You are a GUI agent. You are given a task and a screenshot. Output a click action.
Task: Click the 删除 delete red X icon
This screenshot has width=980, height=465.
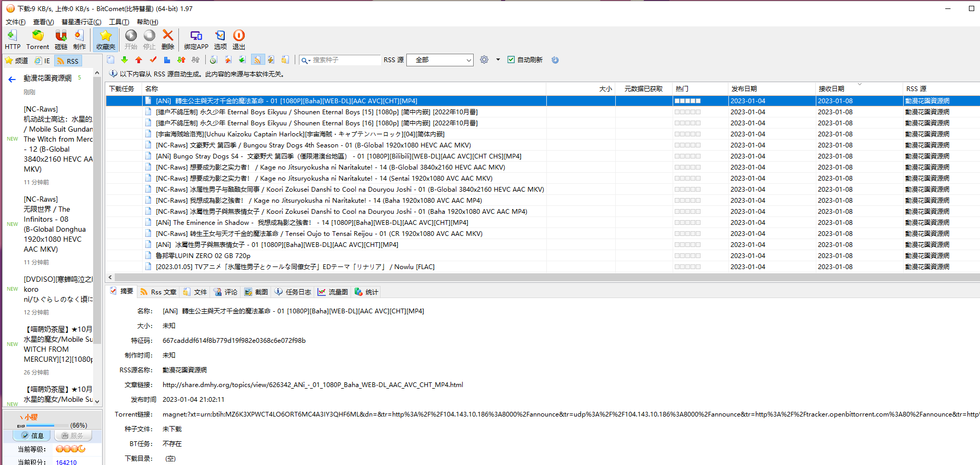[168, 40]
